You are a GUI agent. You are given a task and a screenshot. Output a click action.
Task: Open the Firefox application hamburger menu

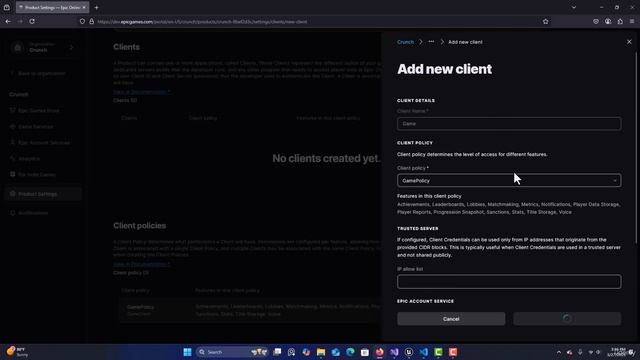coord(632,22)
